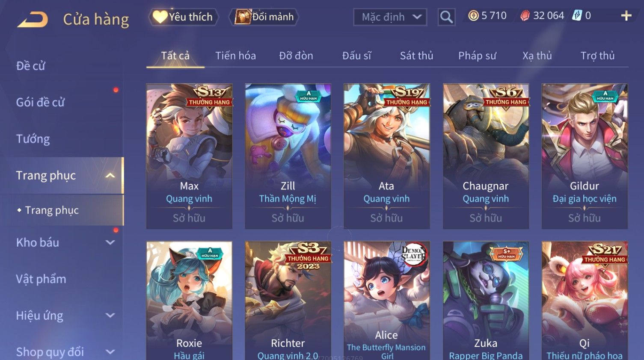The height and width of the screenshot is (360, 644).
Task: Open the Mặc định sort dropdown
Action: (390, 17)
